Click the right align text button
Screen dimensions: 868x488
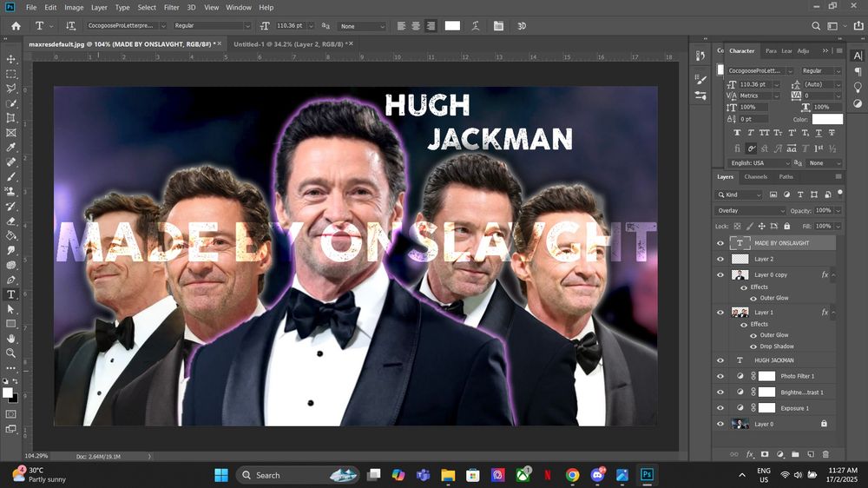(x=431, y=26)
